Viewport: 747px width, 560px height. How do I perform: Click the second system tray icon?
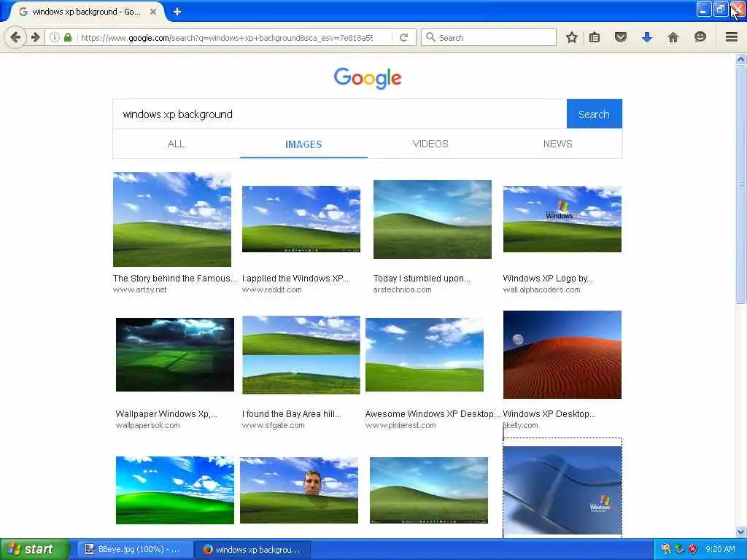pos(679,550)
